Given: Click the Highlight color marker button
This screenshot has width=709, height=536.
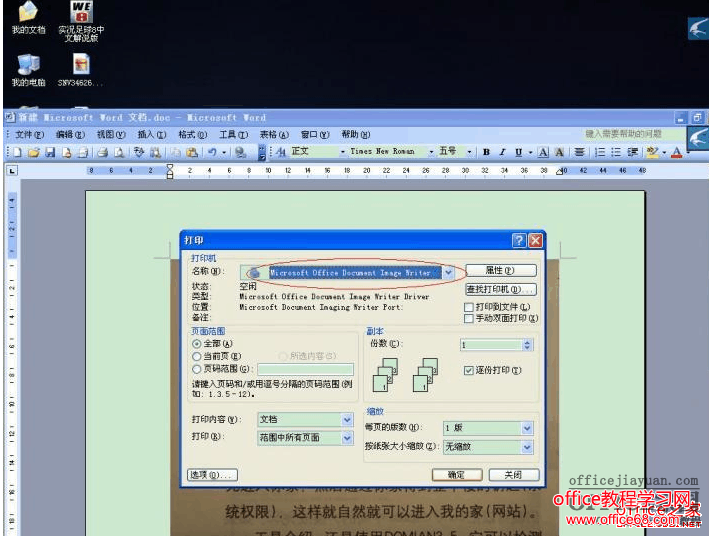Looking at the screenshot, I should pyautogui.click(x=652, y=152).
